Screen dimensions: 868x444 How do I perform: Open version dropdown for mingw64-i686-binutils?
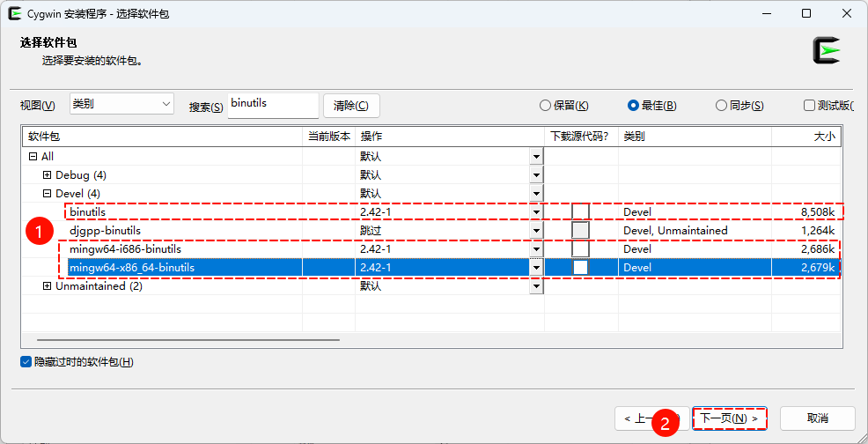coord(536,249)
